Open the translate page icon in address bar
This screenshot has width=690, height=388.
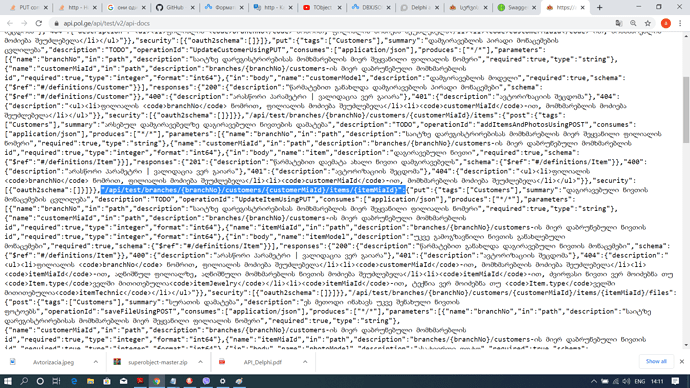[619, 23]
